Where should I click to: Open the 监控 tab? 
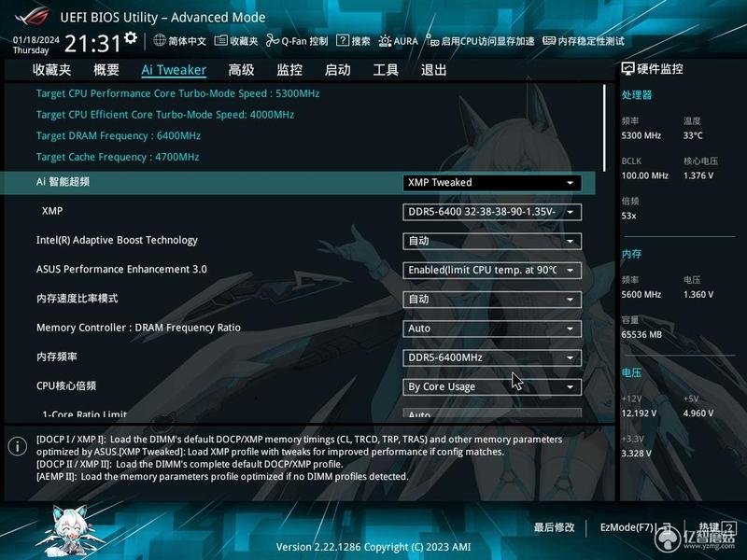coord(289,70)
